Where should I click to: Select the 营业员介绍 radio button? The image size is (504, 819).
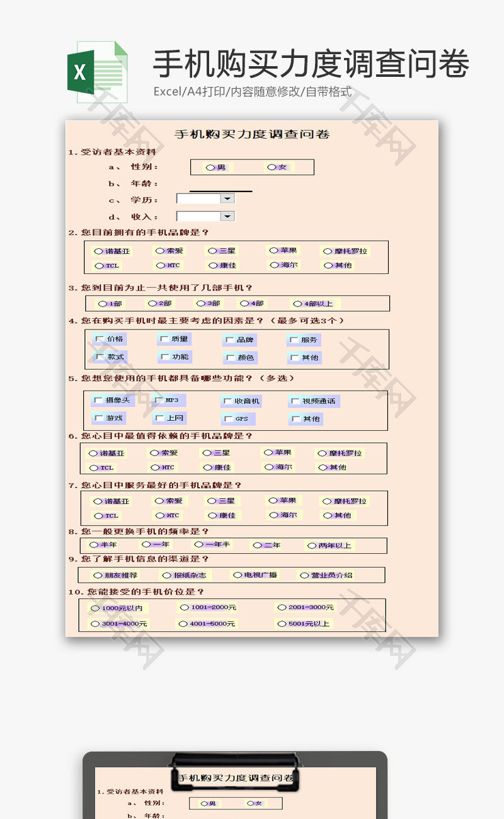tap(304, 575)
